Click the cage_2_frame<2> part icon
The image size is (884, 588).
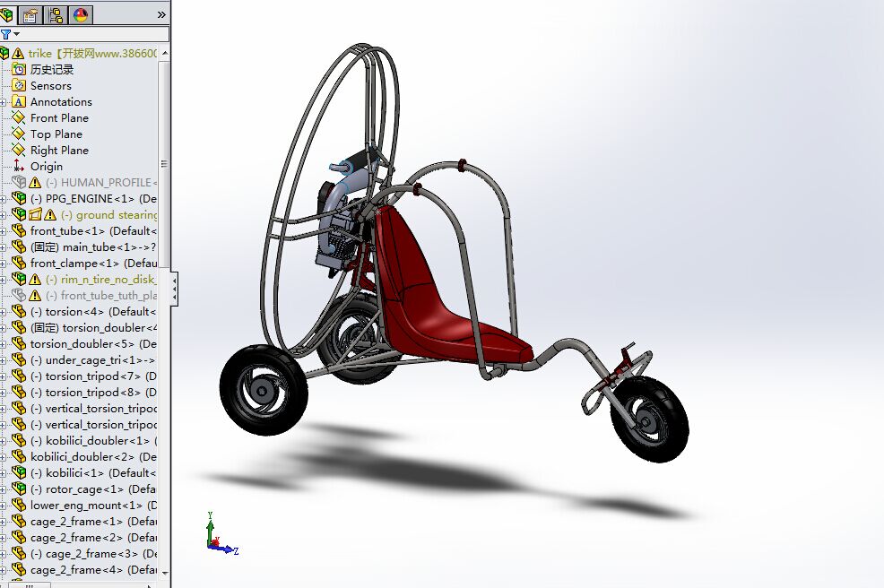19,537
